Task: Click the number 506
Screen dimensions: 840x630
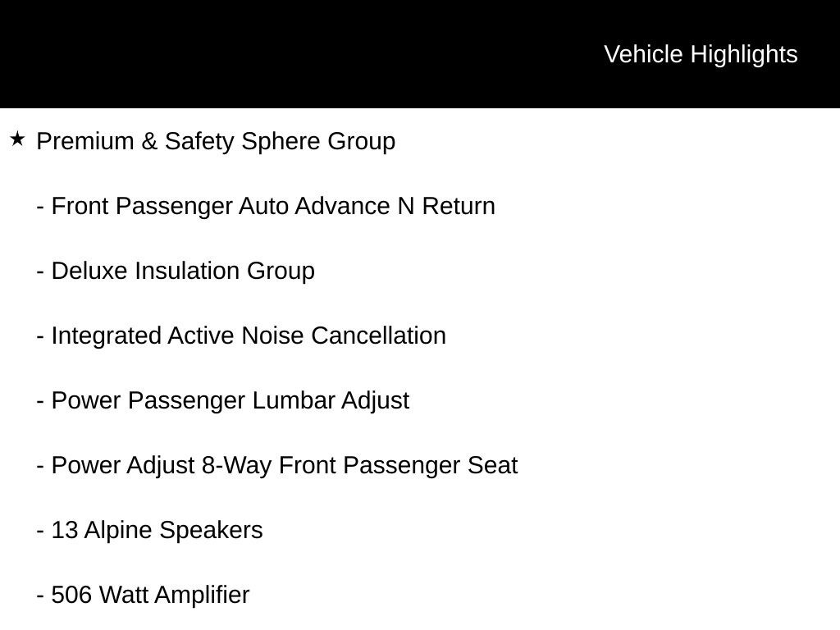Action: point(72,595)
